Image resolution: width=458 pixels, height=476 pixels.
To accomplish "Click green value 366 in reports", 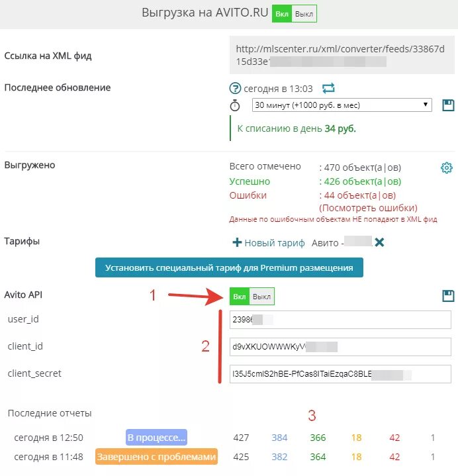I will [x=318, y=438].
